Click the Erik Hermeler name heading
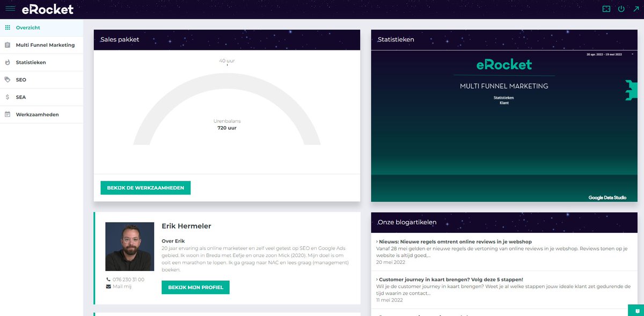644x316 pixels. 186,226
